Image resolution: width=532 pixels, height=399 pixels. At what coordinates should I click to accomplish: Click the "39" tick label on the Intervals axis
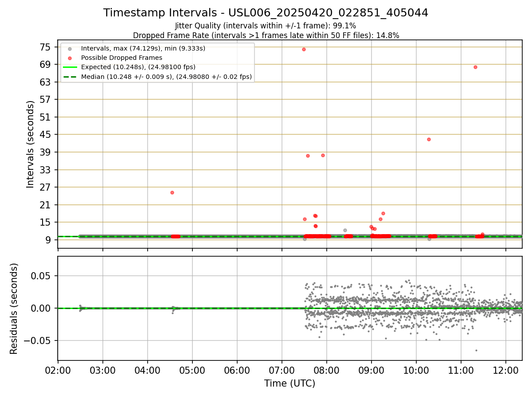(46, 152)
